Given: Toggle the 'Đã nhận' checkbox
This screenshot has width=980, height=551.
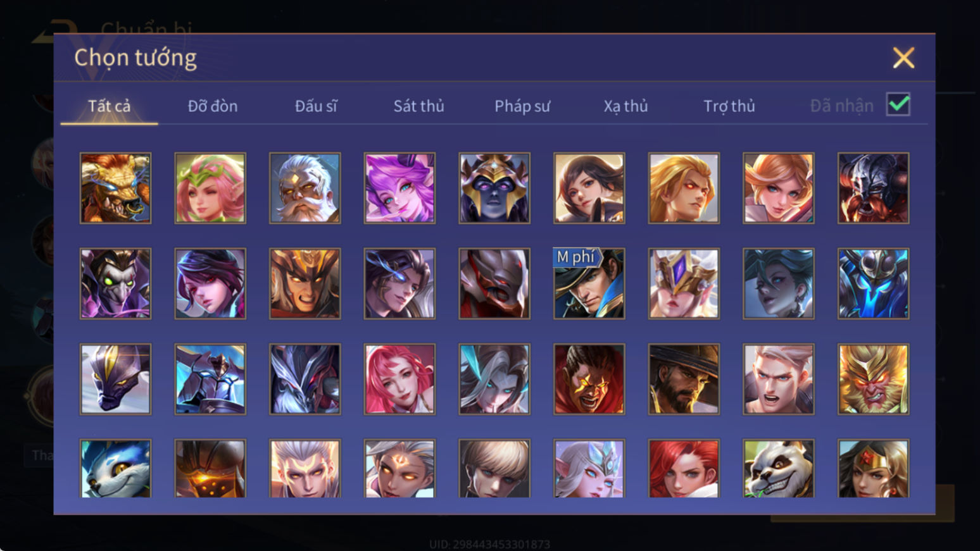Looking at the screenshot, I should click(x=898, y=104).
